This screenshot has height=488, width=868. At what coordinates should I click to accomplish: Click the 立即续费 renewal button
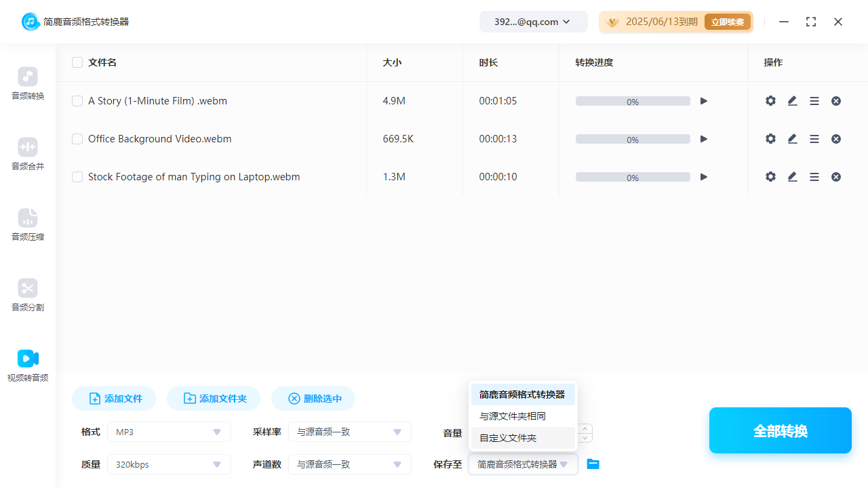coord(727,21)
